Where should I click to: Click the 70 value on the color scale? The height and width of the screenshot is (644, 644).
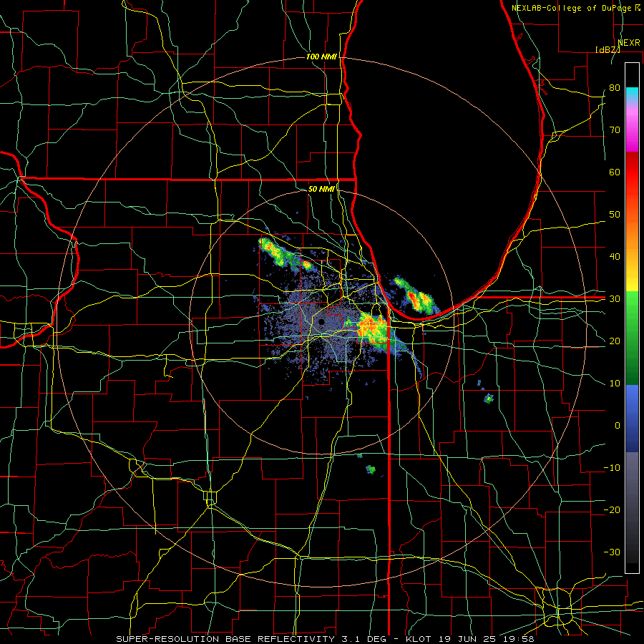[615, 130]
